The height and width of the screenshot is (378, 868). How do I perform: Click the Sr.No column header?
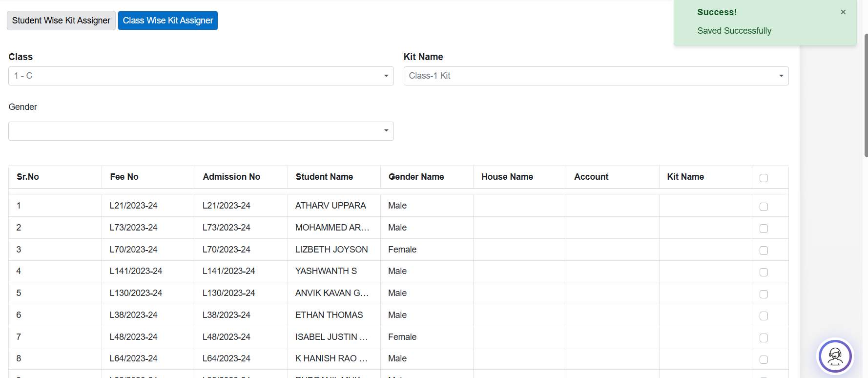tap(28, 177)
